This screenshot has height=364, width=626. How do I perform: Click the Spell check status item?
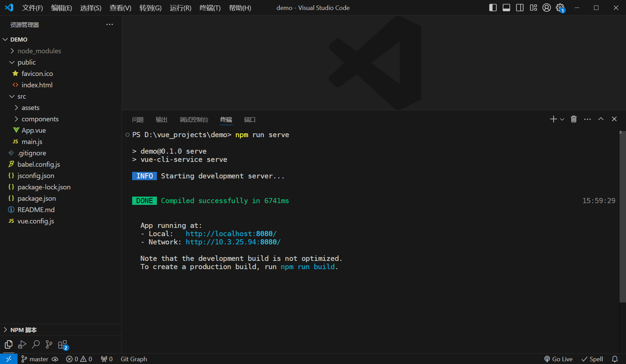coord(592,359)
